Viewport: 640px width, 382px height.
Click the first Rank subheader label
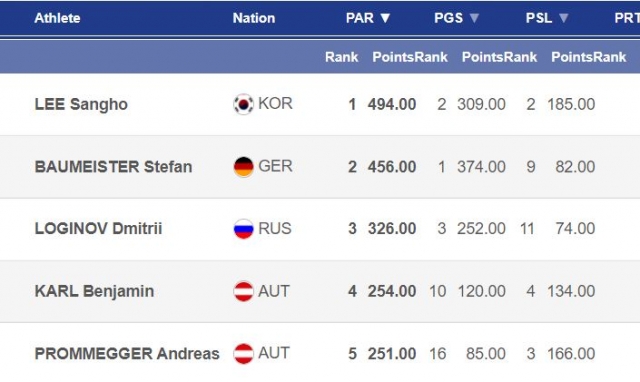pyautogui.click(x=341, y=57)
